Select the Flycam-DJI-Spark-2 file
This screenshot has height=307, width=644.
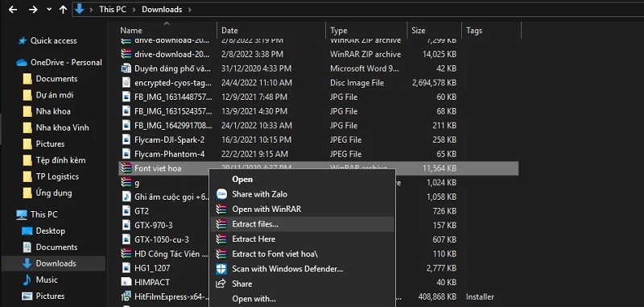[x=169, y=139]
